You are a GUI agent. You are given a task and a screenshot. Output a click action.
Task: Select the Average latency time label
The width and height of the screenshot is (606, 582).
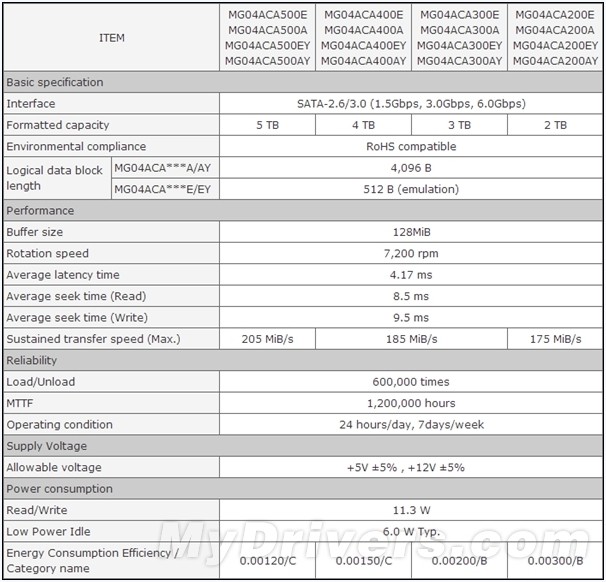[63, 275]
